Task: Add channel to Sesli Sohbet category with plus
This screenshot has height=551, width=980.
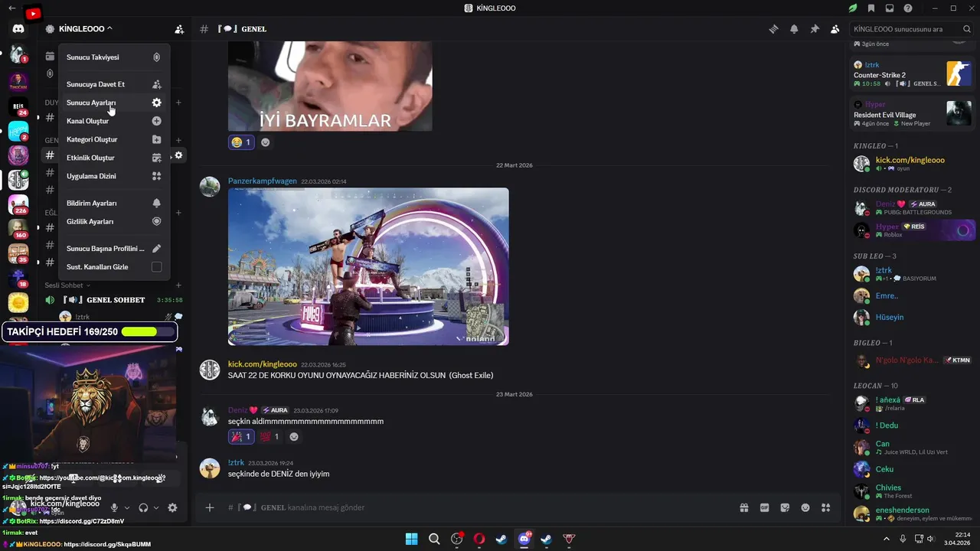Action: coord(178,285)
